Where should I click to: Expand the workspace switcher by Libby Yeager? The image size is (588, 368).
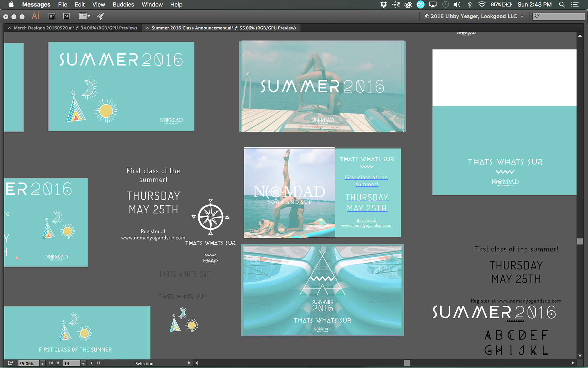coord(522,17)
